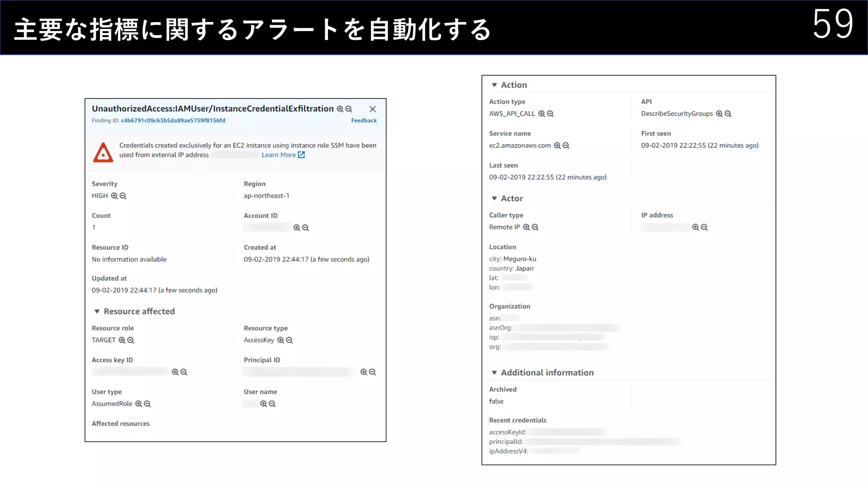Include filter on AccessKey resource type
868x488 pixels.
click(281, 340)
